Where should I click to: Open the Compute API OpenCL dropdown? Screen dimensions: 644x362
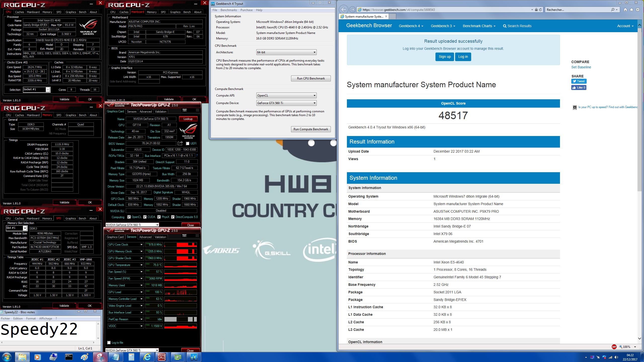286,96
